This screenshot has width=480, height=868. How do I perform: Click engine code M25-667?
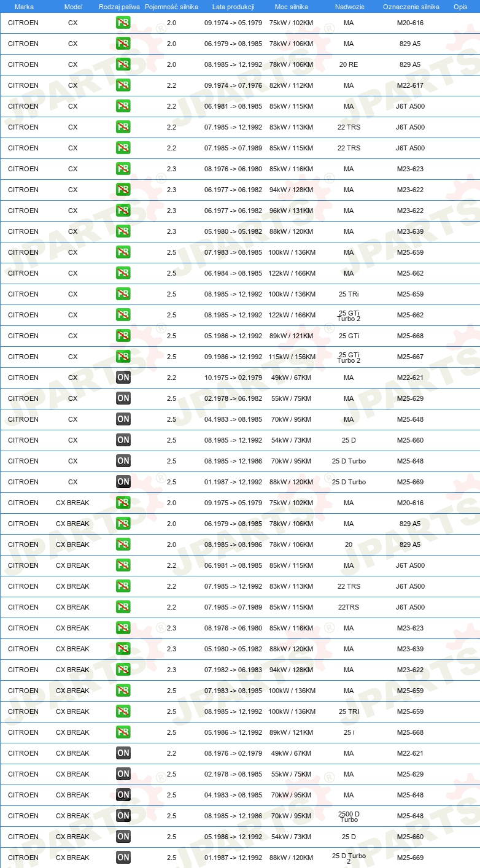(x=410, y=357)
